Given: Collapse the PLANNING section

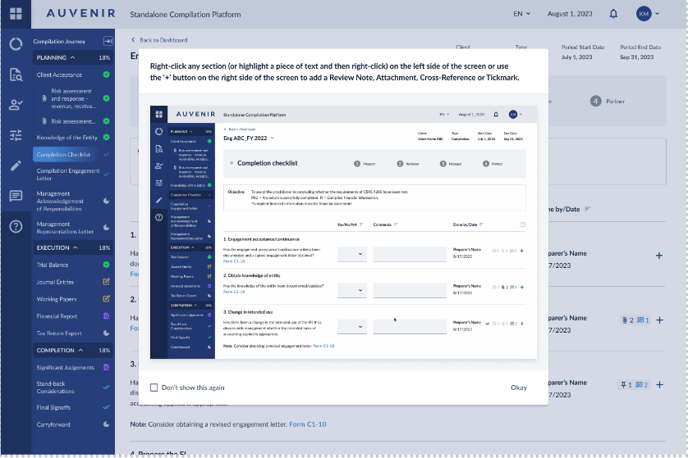Looking at the screenshot, I should 75,58.
